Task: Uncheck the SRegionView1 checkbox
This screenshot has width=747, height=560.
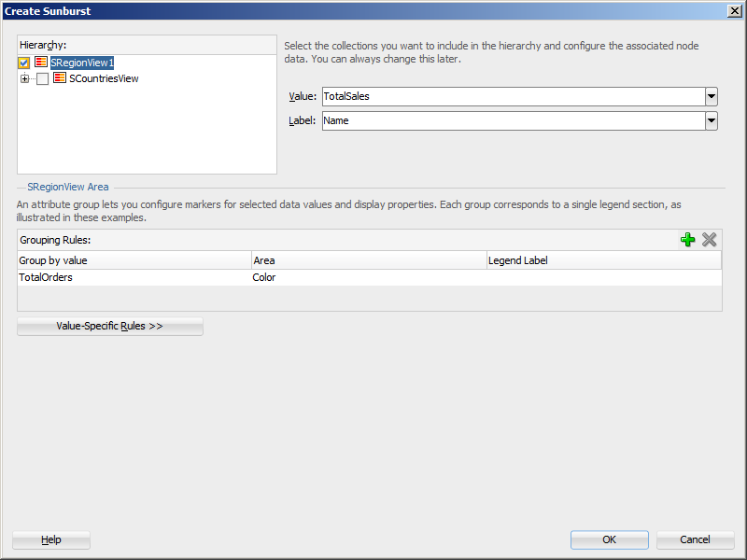Action: pos(24,63)
